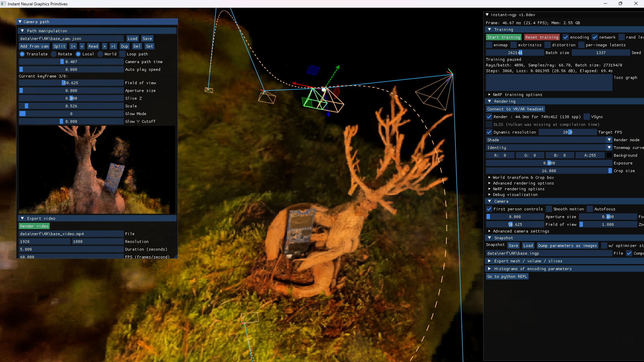Collapse Export video section
The height and width of the screenshot is (362, 644).
tap(22, 218)
